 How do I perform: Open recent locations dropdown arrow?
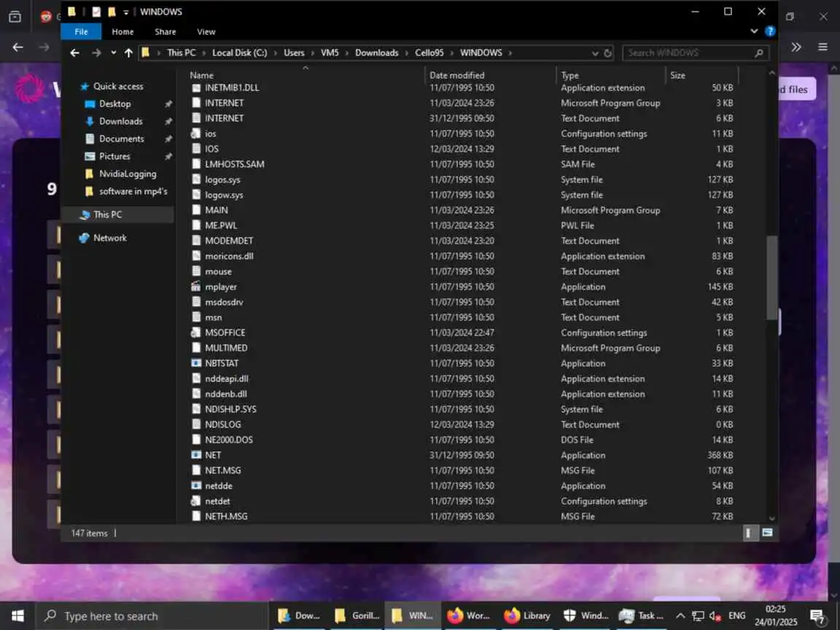click(x=113, y=52)
